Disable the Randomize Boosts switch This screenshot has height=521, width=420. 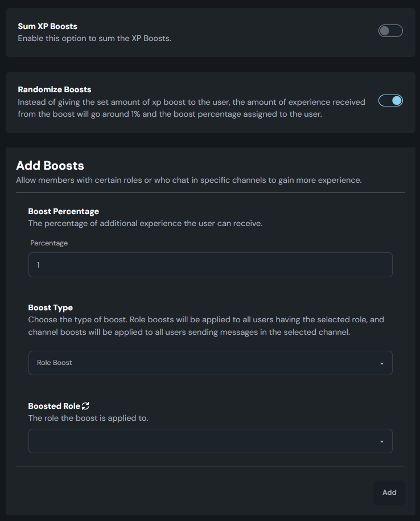(390, 101)
